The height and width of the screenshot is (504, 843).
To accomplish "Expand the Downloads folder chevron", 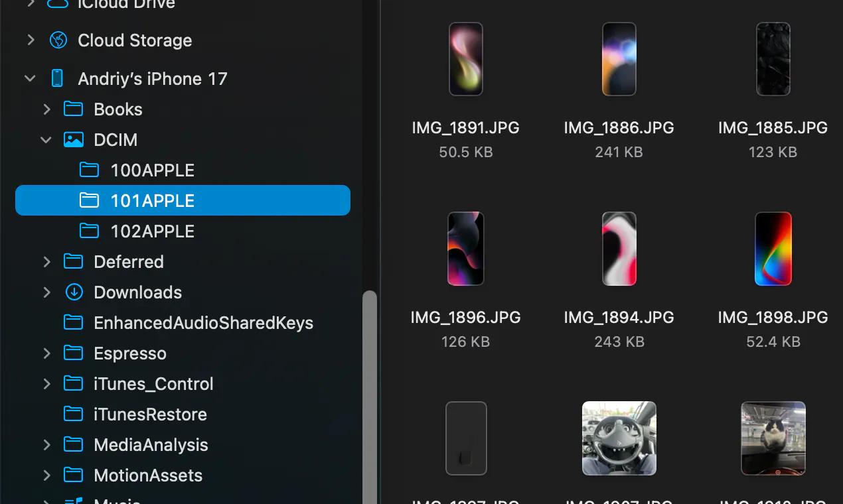I will tap(46, 292).
